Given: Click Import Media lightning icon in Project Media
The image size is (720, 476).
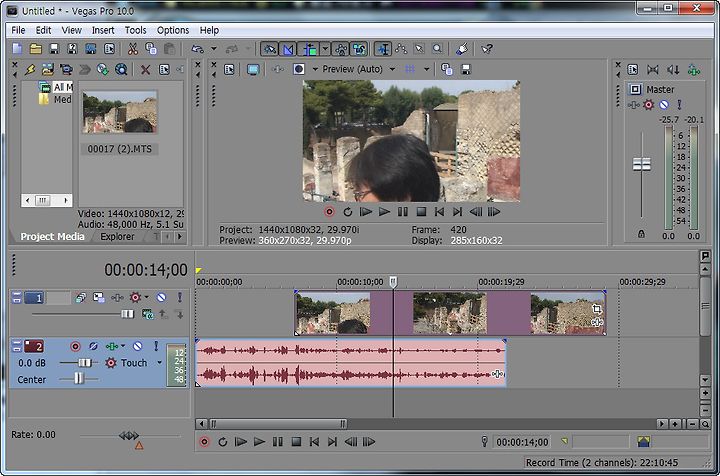Looking at the screenshot, I should (30, 69).
